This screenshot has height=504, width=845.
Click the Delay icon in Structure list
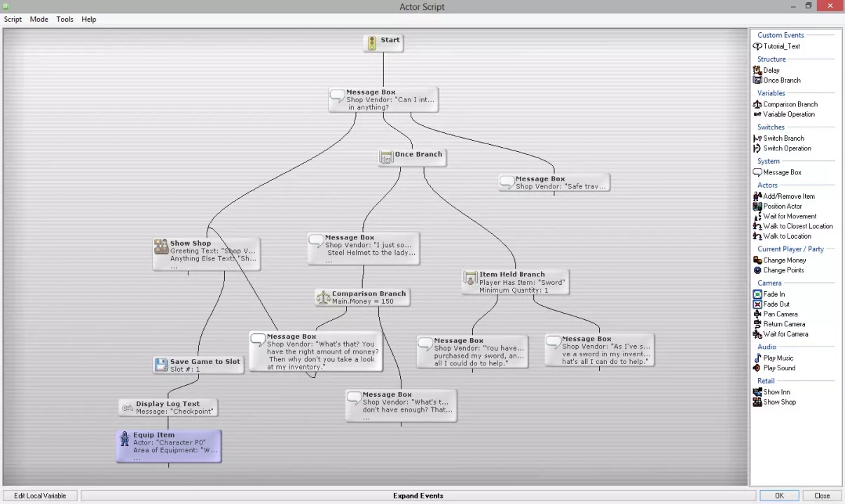757,70
